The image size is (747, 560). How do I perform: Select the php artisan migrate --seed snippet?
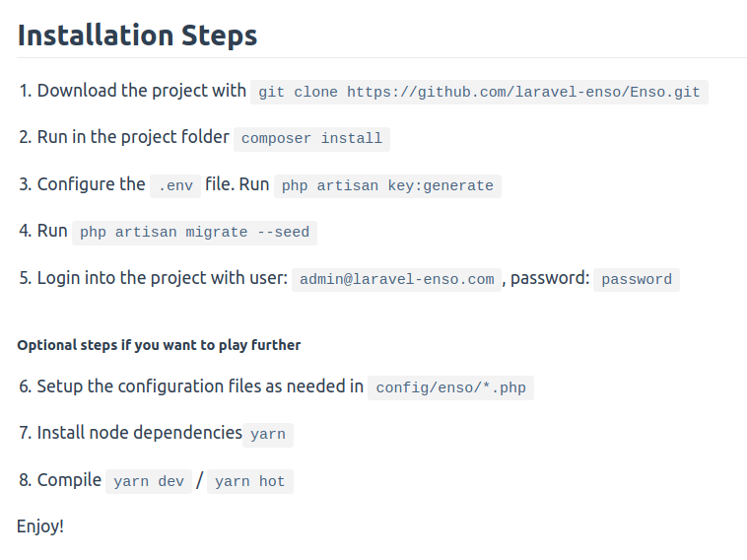(194, 233)
